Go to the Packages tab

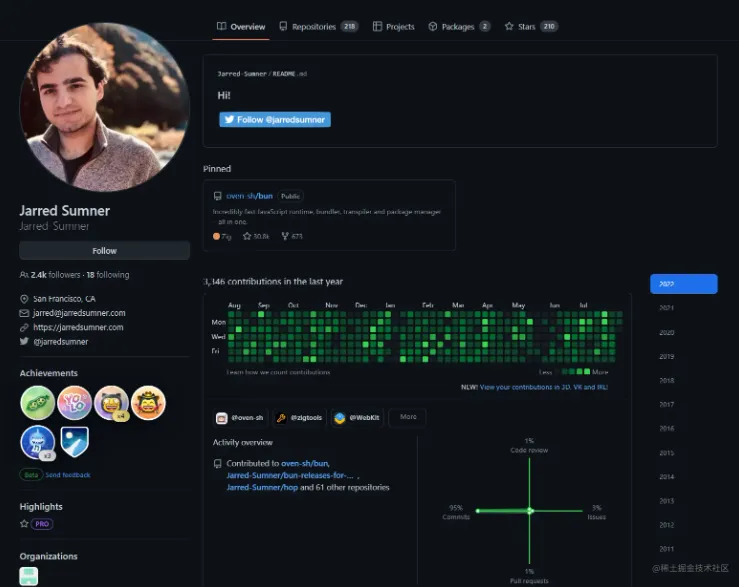pos(459,26)
